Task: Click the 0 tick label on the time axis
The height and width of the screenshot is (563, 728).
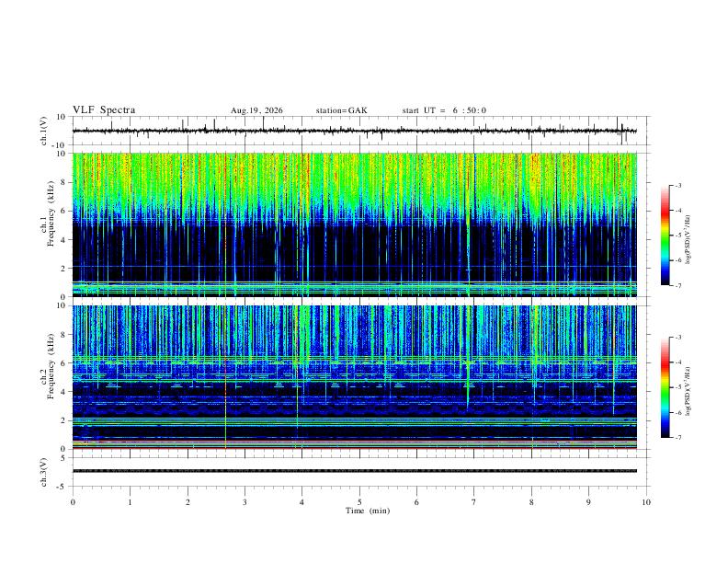Action: click(73, 502)
